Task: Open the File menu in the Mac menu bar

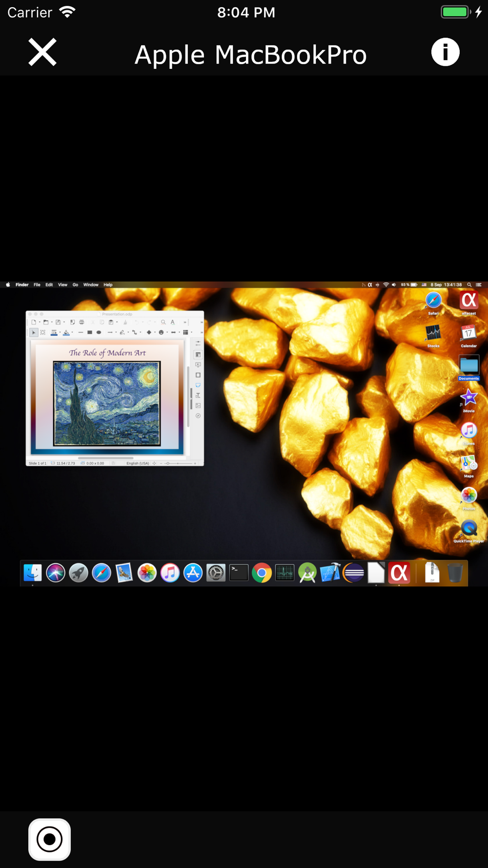Action: point(37,285)
